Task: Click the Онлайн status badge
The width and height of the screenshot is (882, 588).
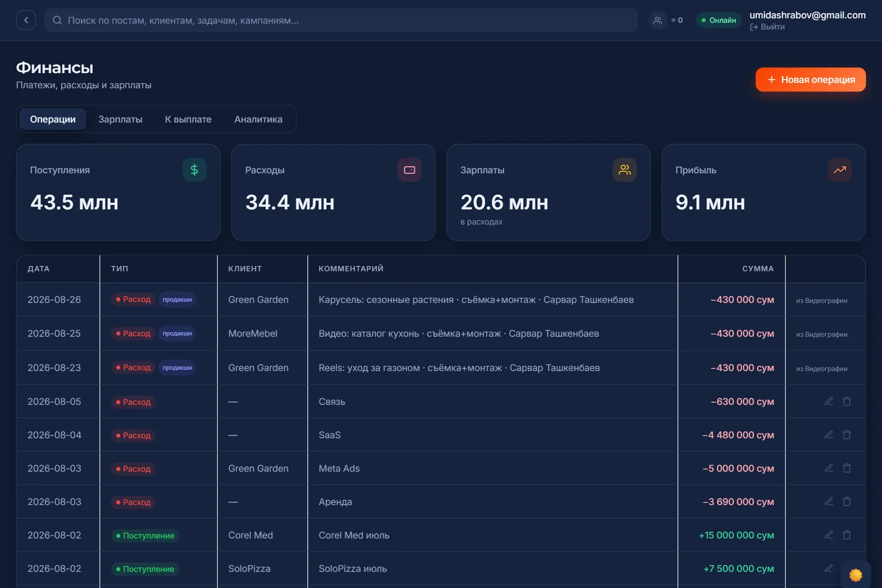Action: tap(719, 20)
